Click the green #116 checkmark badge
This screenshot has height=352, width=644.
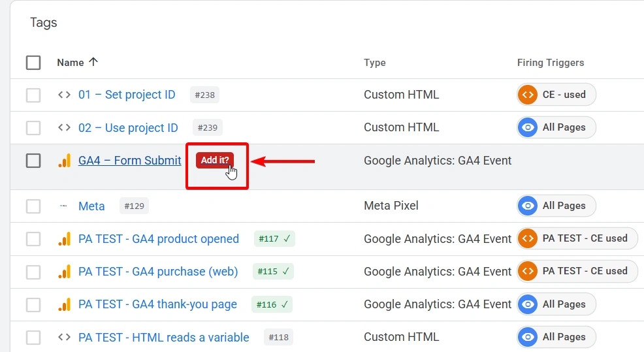coord(272,304)
